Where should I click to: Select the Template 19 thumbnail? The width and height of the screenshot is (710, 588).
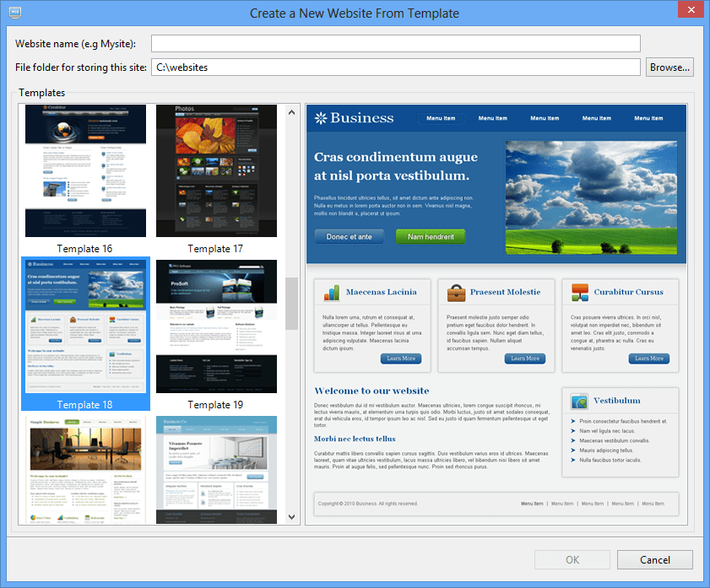(x=216, y=325)
